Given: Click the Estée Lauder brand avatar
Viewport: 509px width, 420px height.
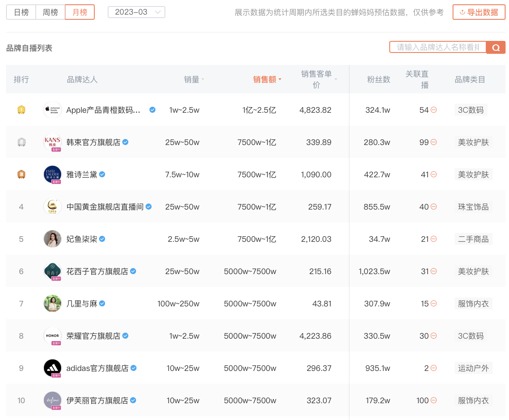Looking at the screenshot, I should (x=52, y=174).
